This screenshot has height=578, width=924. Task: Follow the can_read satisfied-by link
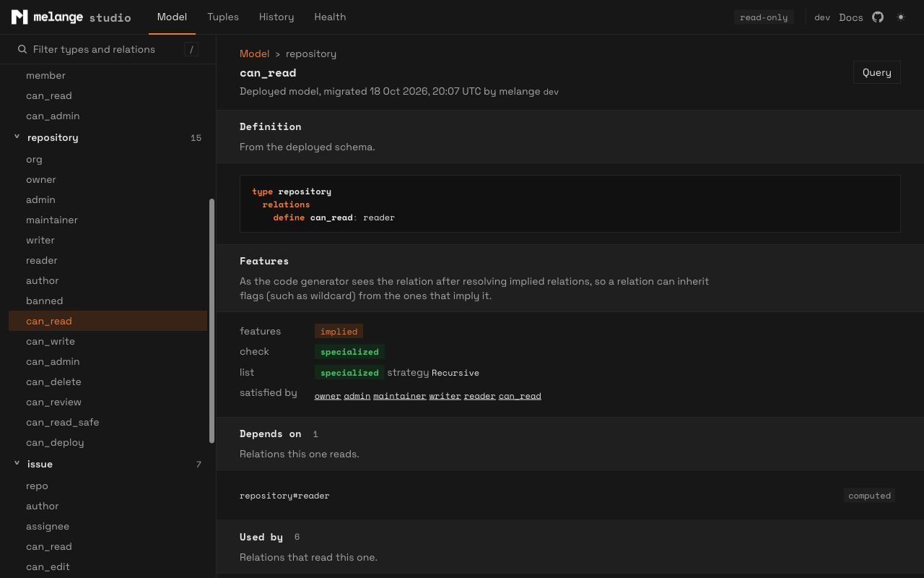pos(520,396)
